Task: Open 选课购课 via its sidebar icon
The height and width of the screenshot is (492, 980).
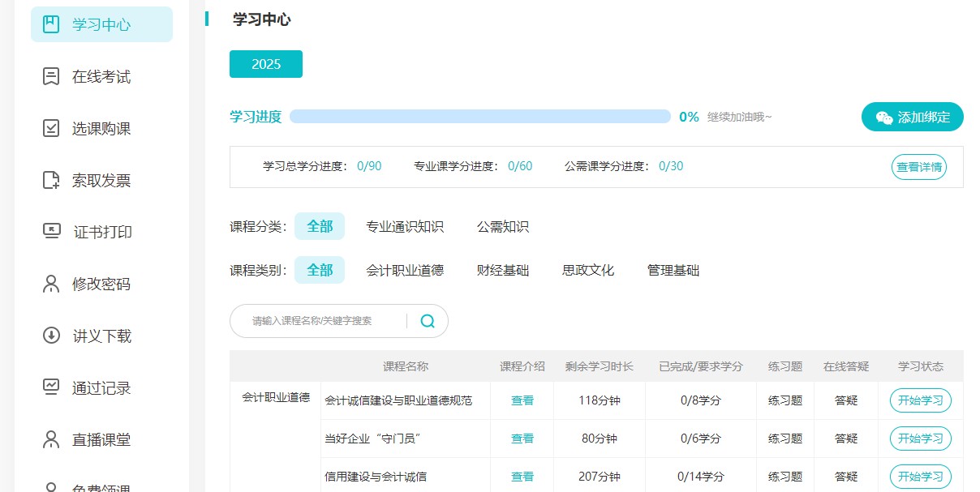Action: coord(50,127)
